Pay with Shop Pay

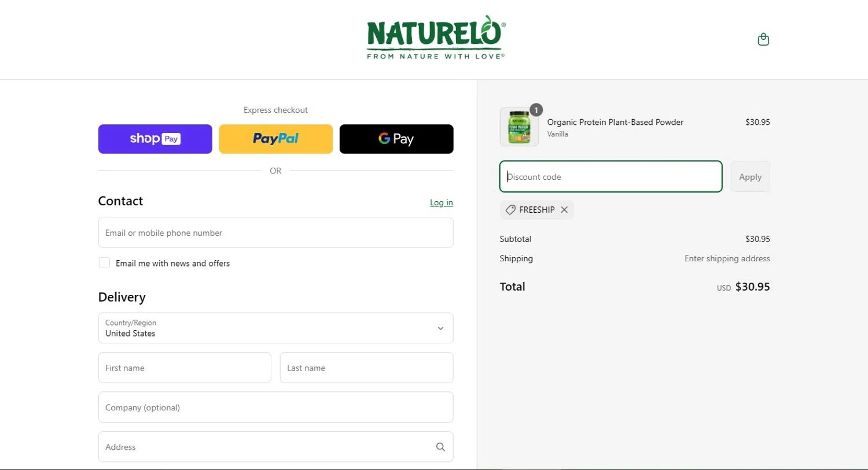point(155,139)
